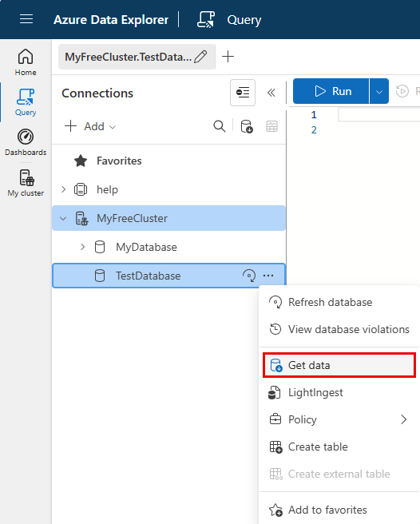Image resolution: width=420 pixels, height=524 pixels.
Task: Rename query tab with pencil icon
Action: click(200, 57)
